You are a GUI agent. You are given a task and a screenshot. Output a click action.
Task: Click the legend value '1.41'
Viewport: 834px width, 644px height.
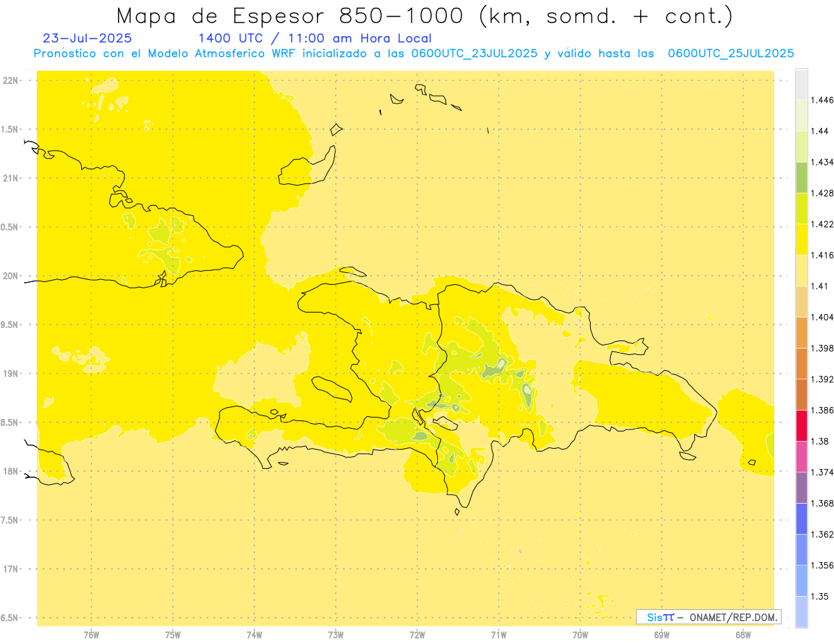point(820,286)
